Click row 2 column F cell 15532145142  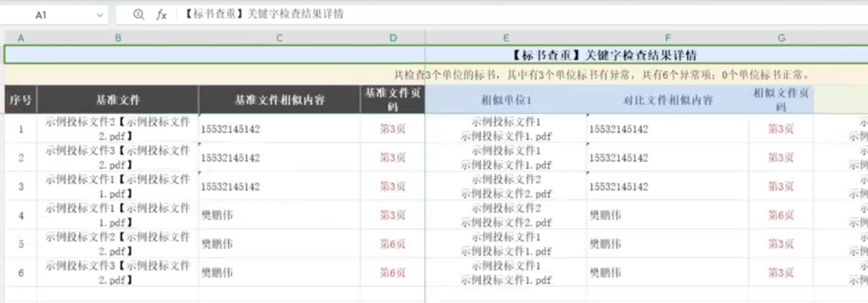pos(668,157)
